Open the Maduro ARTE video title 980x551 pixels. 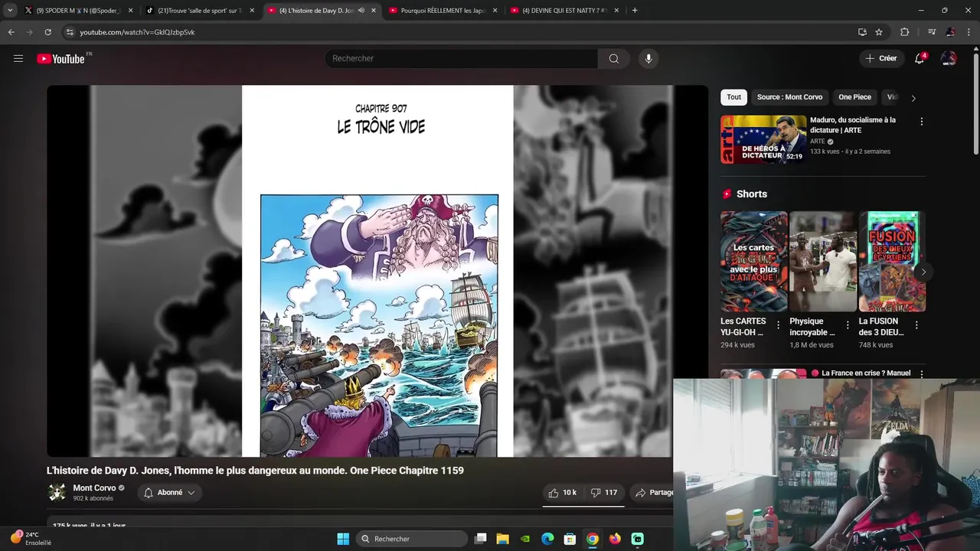click(853, 125)
